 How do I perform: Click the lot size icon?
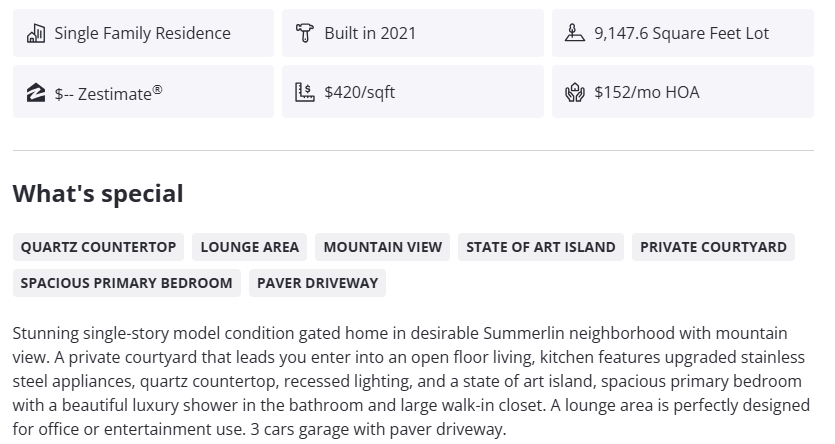[574, 33]
